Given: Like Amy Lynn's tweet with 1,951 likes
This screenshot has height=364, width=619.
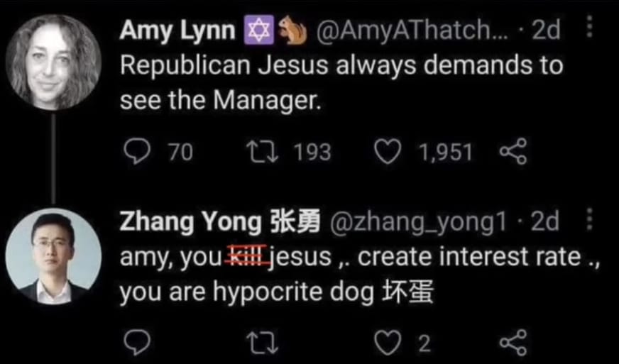Looking at the screenshot, I should 388,151.
